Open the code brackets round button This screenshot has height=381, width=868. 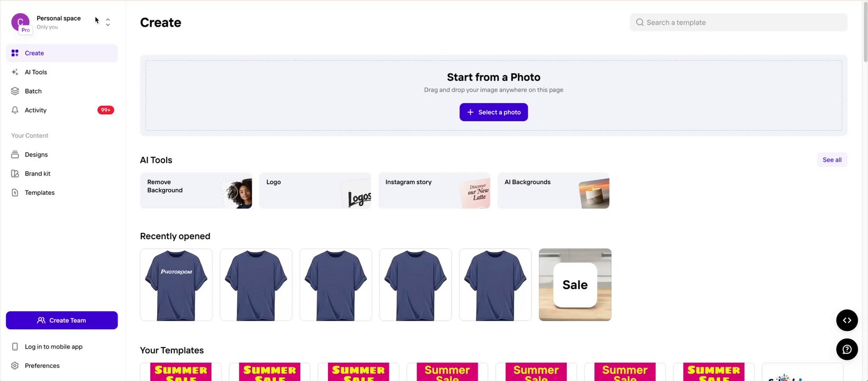click(x=847, y=320)
